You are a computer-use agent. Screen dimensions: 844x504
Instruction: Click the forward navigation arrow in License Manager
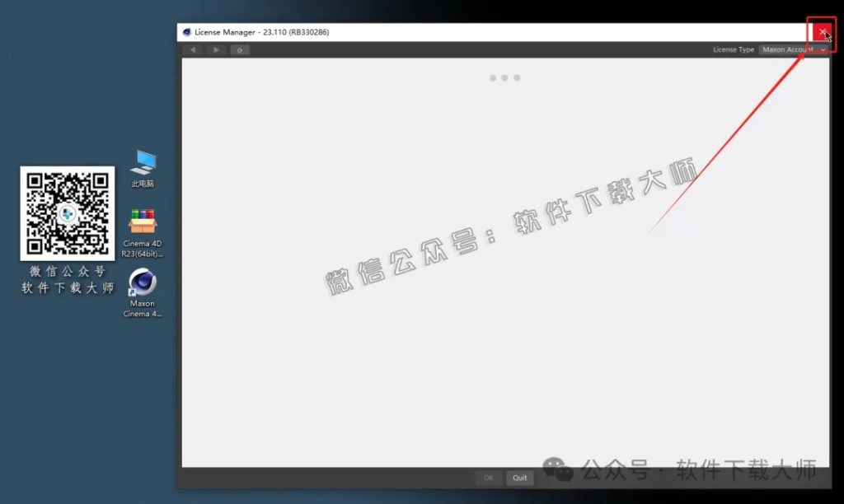point(215,49)
